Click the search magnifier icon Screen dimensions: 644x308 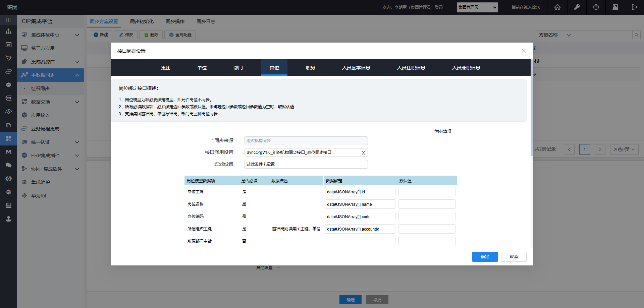[x=636, y=35]
